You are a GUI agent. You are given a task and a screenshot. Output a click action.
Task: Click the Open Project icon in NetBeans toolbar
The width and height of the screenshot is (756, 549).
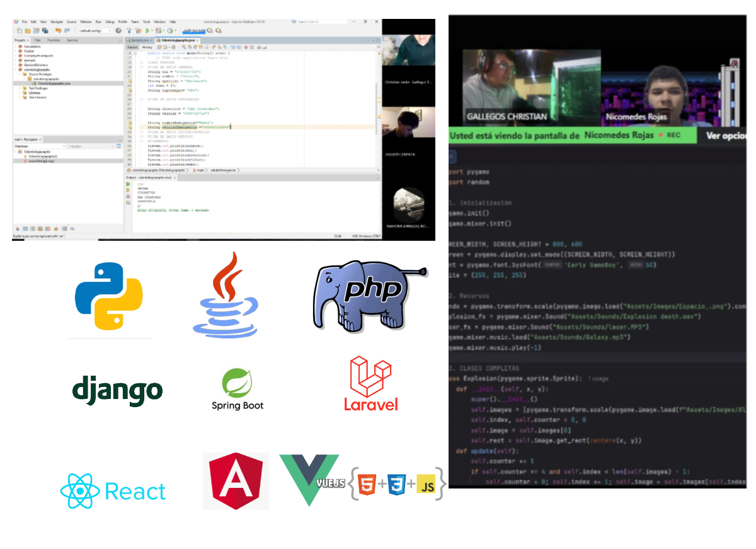point(36,30)
